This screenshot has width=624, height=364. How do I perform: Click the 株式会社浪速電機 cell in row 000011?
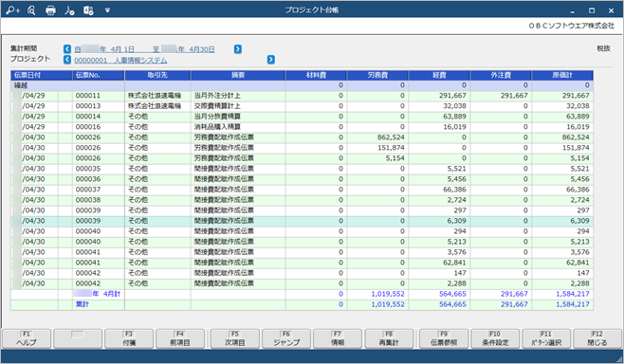[x=157, y=96]
